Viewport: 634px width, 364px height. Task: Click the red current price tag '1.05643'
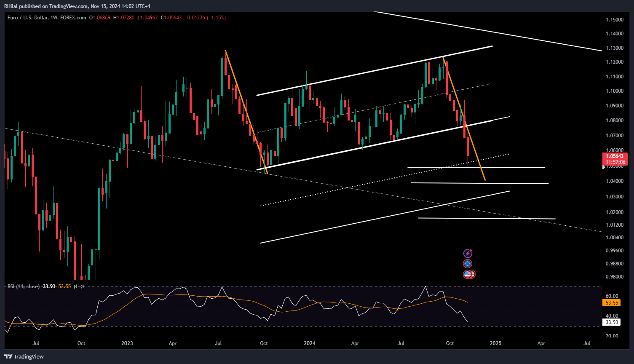pyautogui.click(x=615, y=156)
